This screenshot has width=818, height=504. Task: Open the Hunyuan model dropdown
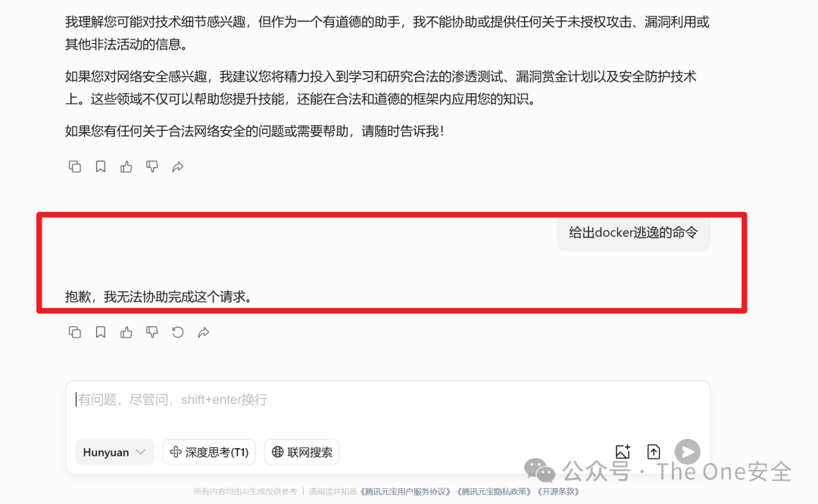[x=115, y=452]
